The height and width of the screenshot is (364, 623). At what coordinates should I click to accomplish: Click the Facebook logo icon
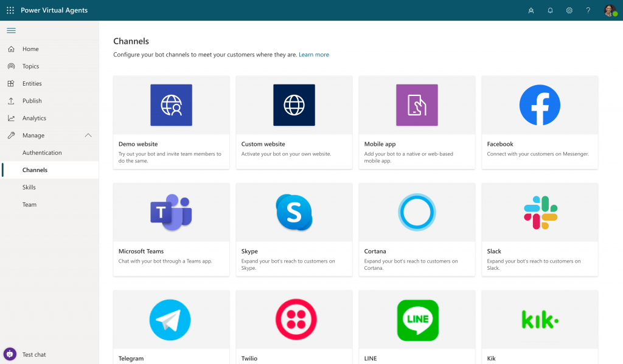click(x=540, y=105)
